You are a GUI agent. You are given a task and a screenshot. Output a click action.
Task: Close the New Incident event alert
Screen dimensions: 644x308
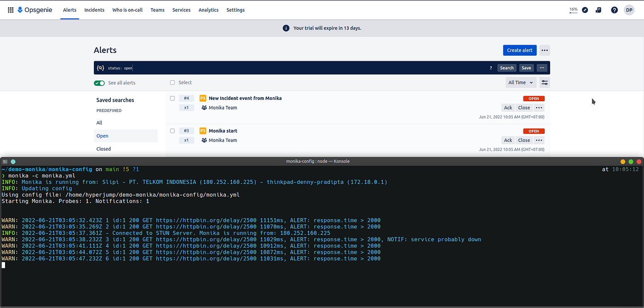[x=524, y=108]
